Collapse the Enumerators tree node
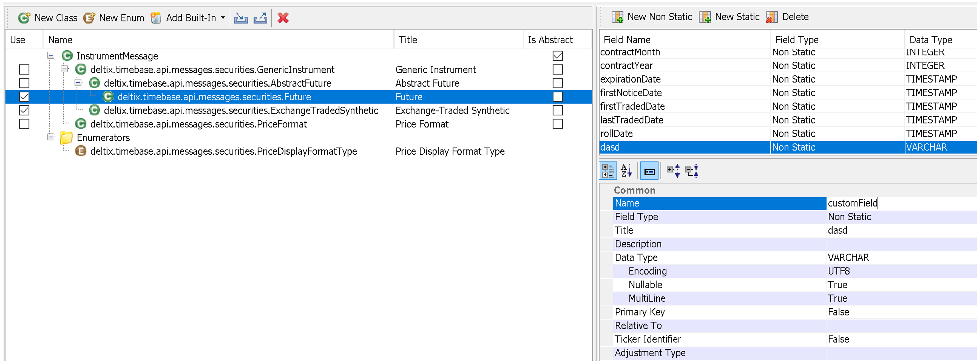This screenshot has width=980, height=363. point(51,137)
